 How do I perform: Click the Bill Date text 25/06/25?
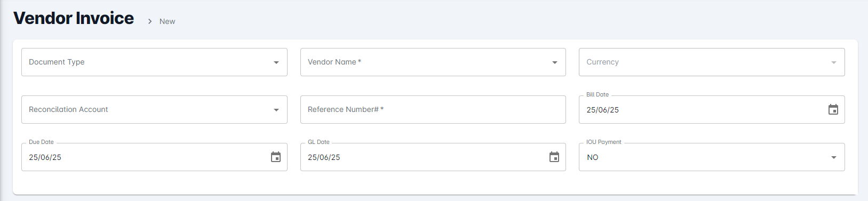click(x=603, y=110)
